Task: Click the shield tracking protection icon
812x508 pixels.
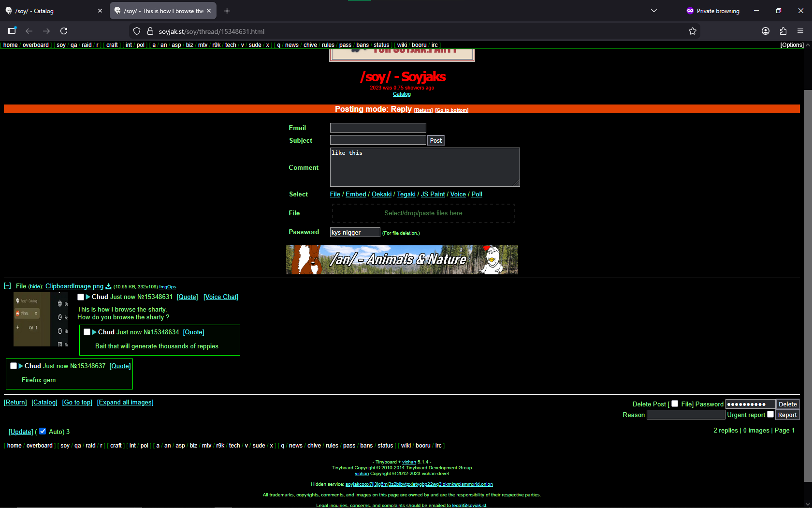Action: click(137, 31)
